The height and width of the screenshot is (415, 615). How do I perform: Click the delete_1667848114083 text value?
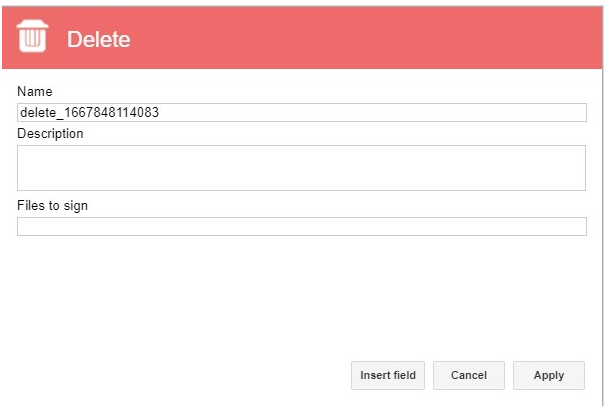coord(89,113)
